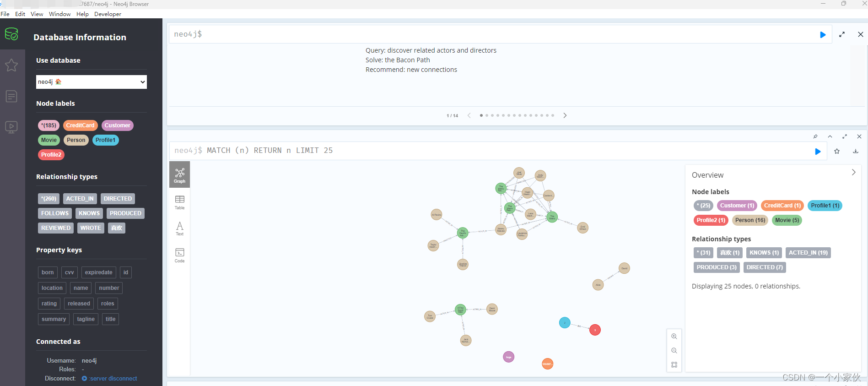Open the Developer menu
Viewport: 868px width, 386px height.
tap(108, 14)
